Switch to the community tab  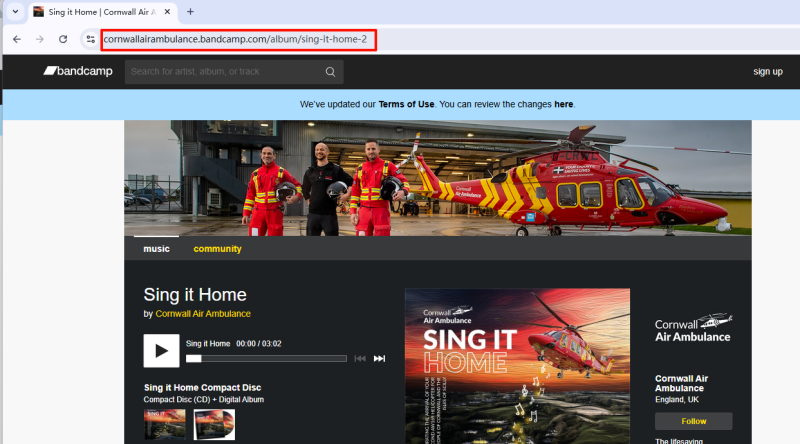[x=217, y=249]
